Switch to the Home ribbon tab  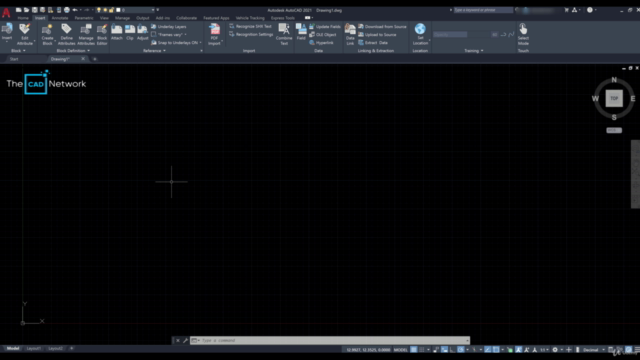click(23, 18)
